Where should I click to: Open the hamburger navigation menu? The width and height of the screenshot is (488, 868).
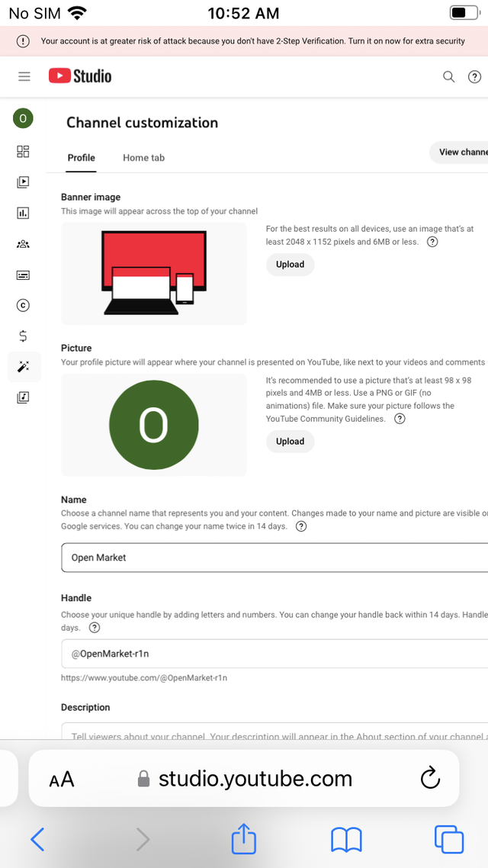click(24, 76)
